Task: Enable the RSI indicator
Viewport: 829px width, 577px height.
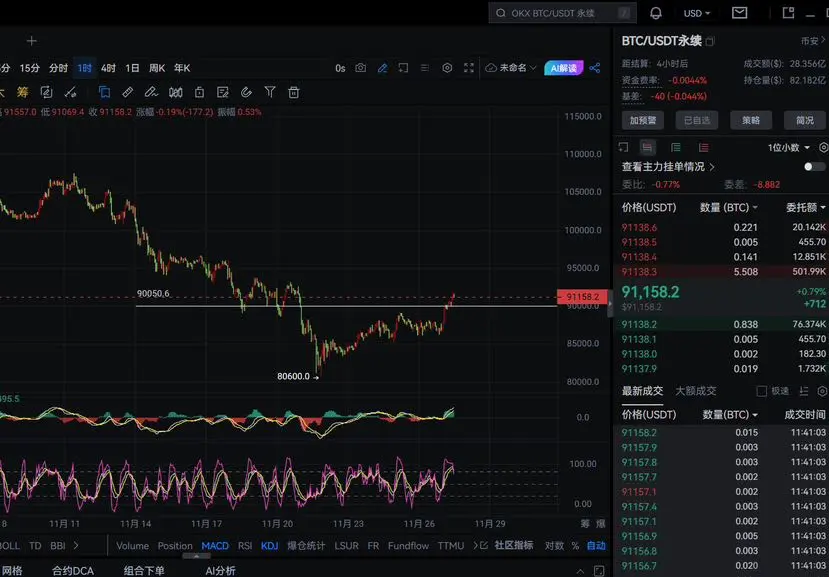Action: (245, 546)
